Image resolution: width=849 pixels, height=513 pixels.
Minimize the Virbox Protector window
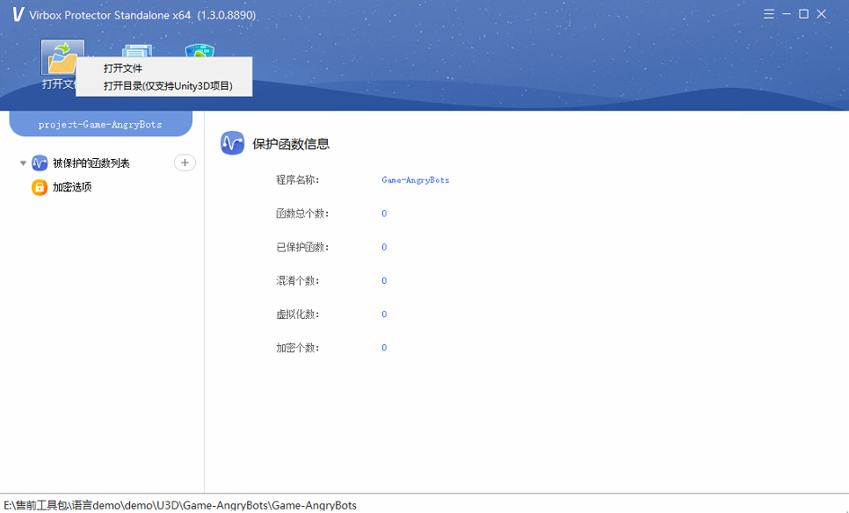coord(786,14)
